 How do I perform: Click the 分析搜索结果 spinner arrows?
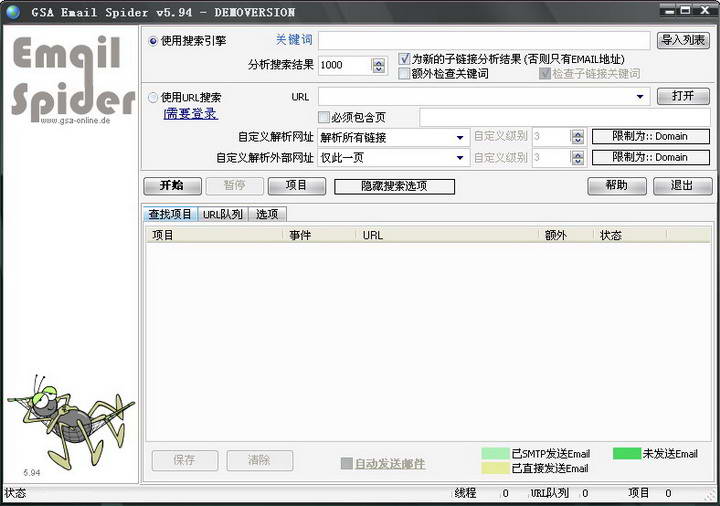[379, 65]
